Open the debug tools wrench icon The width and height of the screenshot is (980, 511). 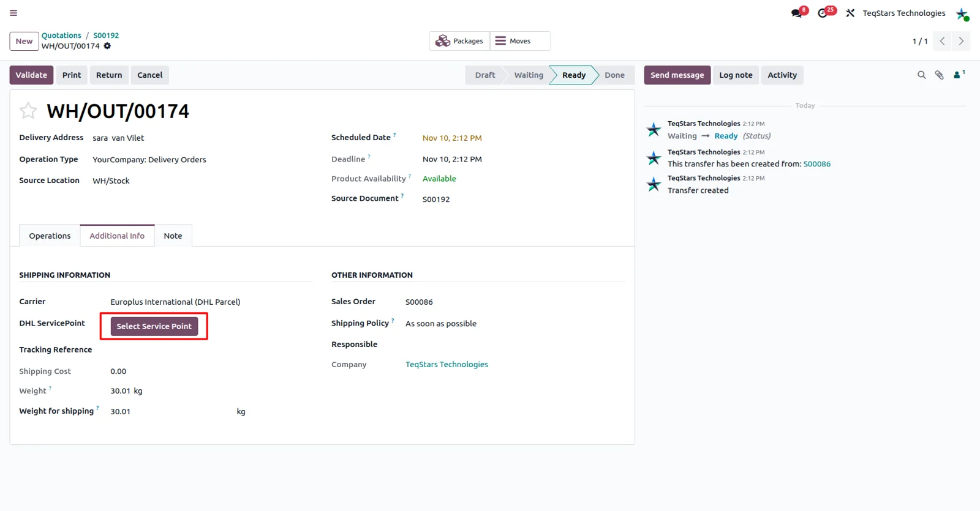(x=850, y=13)
